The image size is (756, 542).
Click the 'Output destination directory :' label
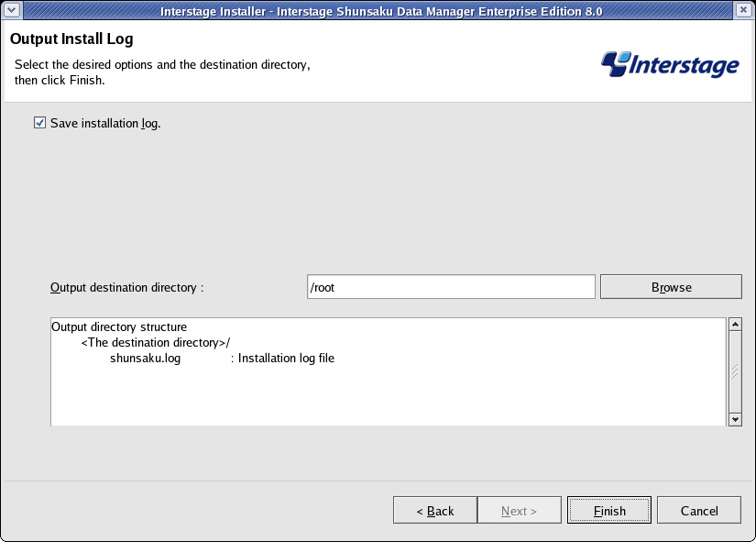click(127, 288)
